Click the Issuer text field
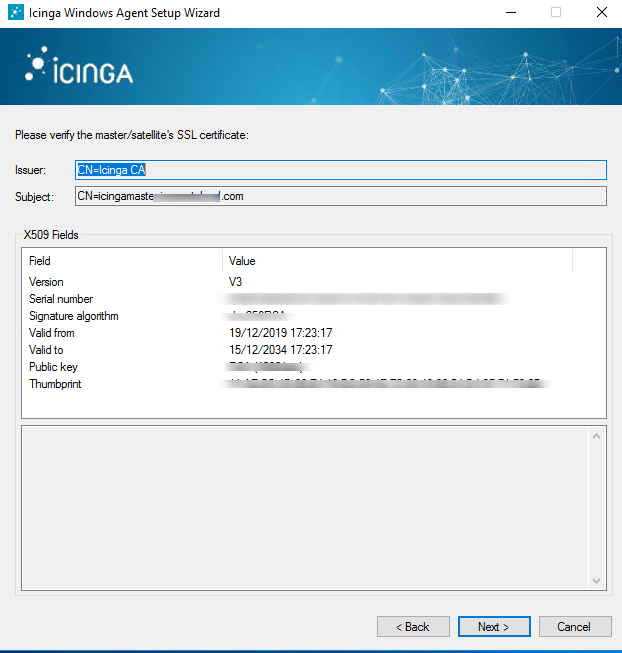The image size is (622, 653). tap(341, 170)
